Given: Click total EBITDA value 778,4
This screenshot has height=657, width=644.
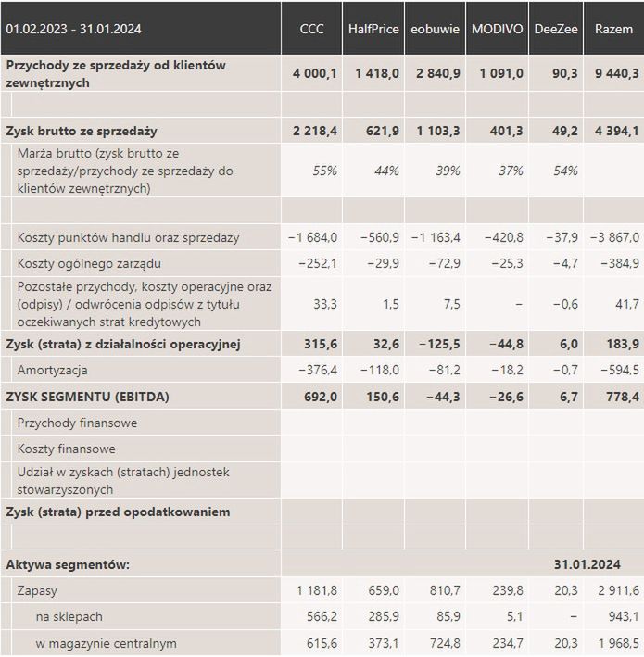Looking at the screenshot, I should pyautogui.click(x=623, y=397).
